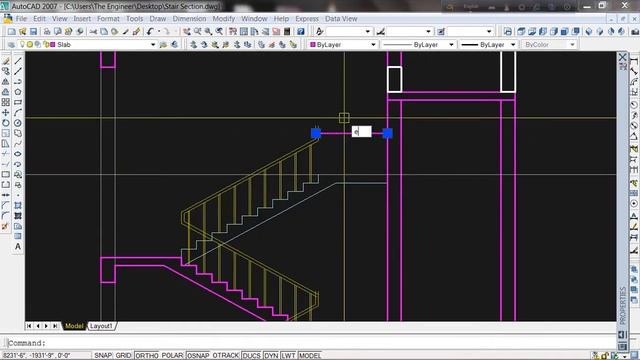
Task: Select the Fillet modify tool
Action: coord(6,216)
